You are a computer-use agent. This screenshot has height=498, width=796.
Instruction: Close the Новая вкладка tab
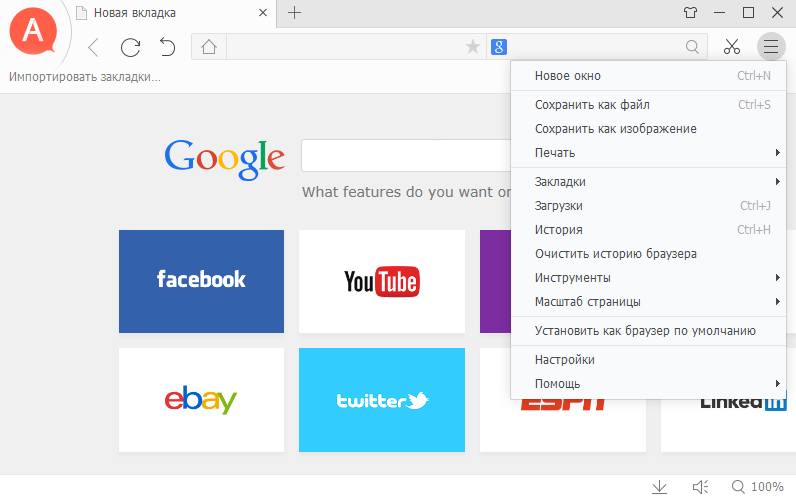click(x=262, y=13)
